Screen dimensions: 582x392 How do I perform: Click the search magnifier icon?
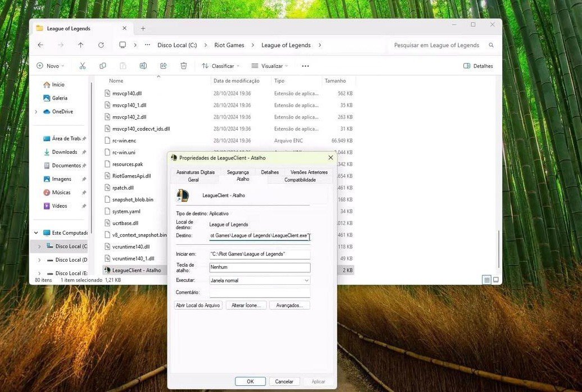(491, 45)
